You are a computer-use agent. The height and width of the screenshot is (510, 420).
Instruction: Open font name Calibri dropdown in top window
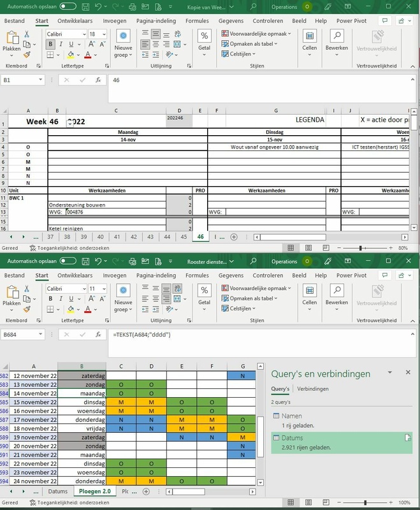click(84, 34)
